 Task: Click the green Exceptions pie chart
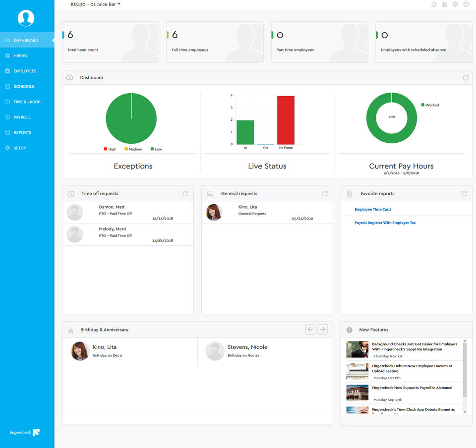click(131, 118)
